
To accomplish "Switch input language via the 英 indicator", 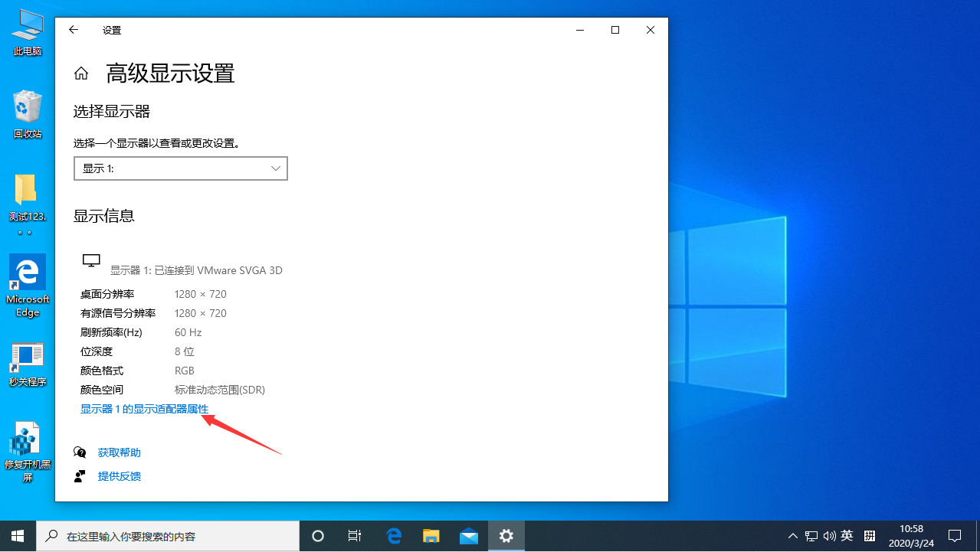I will point(847,536).
